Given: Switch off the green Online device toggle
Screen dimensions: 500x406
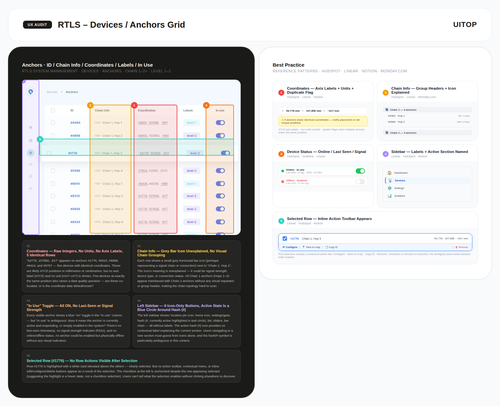Looking at the screenshot, I should [x=360, y=171].
